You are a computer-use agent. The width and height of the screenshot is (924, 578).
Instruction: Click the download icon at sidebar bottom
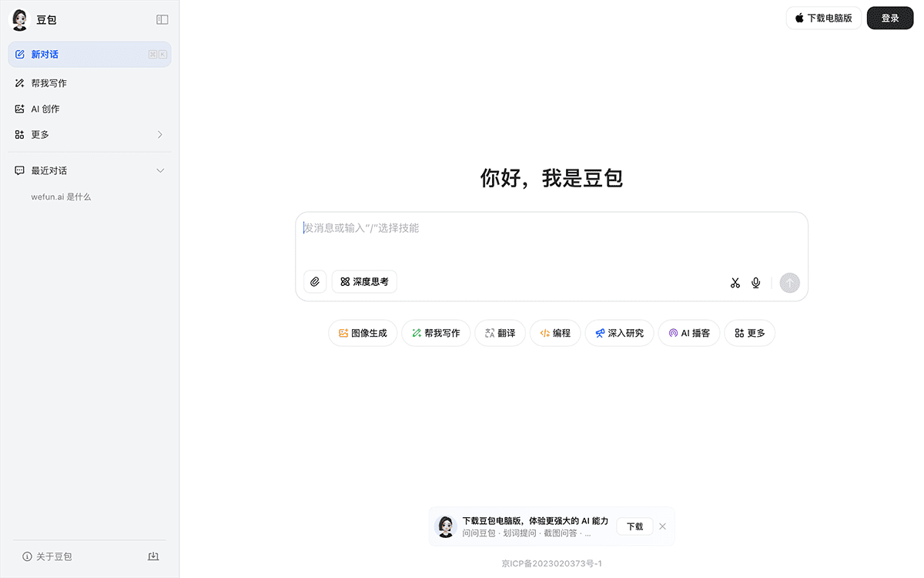pyautogui.click(x=153, y=556)
